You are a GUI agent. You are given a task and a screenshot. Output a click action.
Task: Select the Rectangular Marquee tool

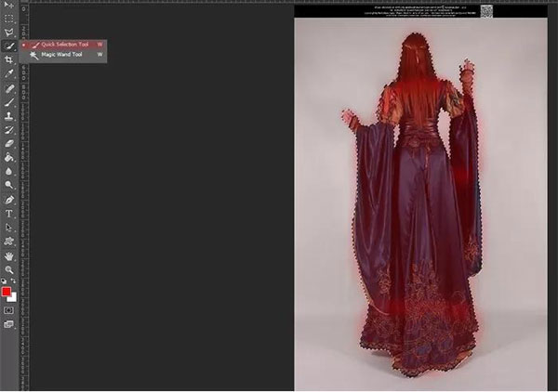[x=9, y=19]
